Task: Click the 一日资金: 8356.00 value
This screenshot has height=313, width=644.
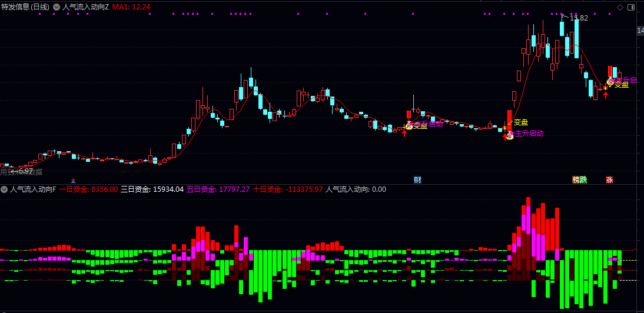Action: (x=89, y=189)
